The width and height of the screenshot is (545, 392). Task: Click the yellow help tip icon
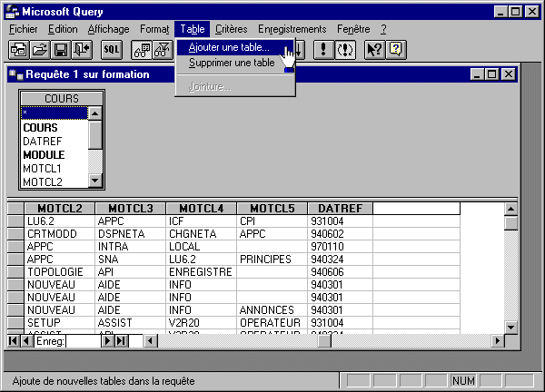coord(396,50)
